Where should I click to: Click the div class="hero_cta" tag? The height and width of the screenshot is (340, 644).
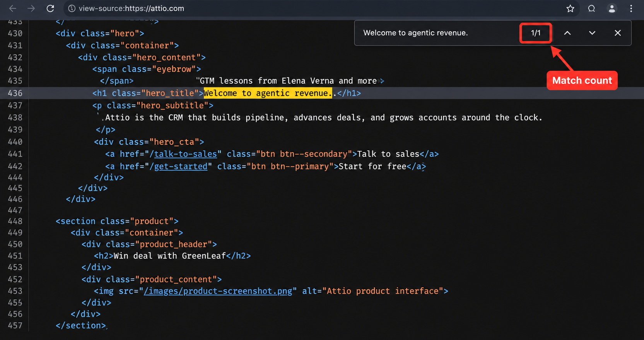pyautogui.click(x=149, y=142)
